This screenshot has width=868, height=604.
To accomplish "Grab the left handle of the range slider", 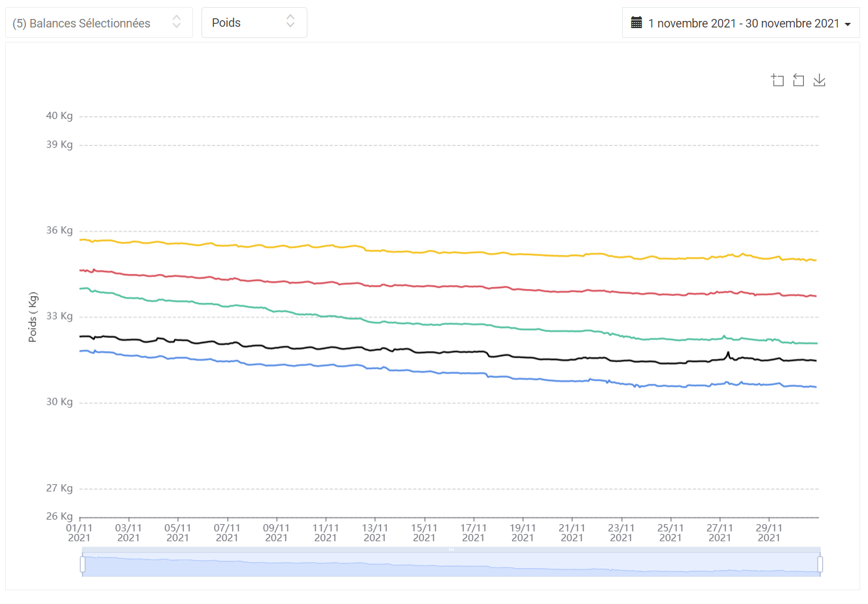I will (x=82, y=564).
